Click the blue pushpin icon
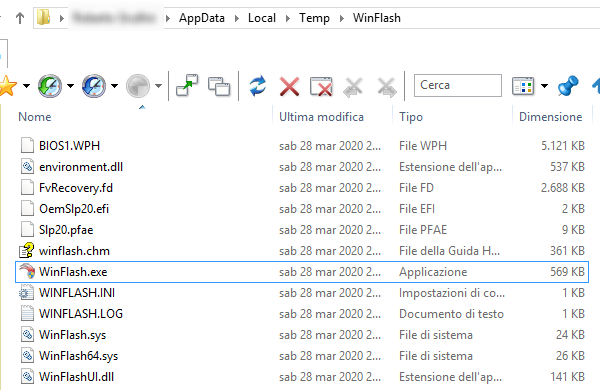The image size is (600, 390). [568, 86]
